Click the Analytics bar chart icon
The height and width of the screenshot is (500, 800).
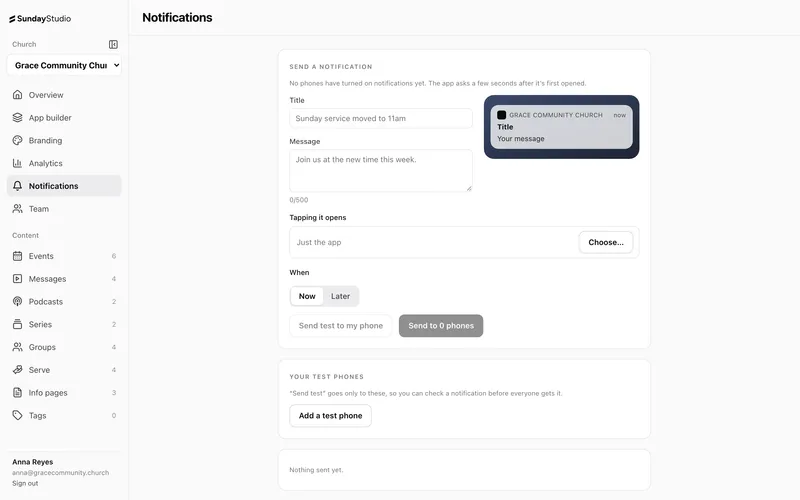(17, 163)
